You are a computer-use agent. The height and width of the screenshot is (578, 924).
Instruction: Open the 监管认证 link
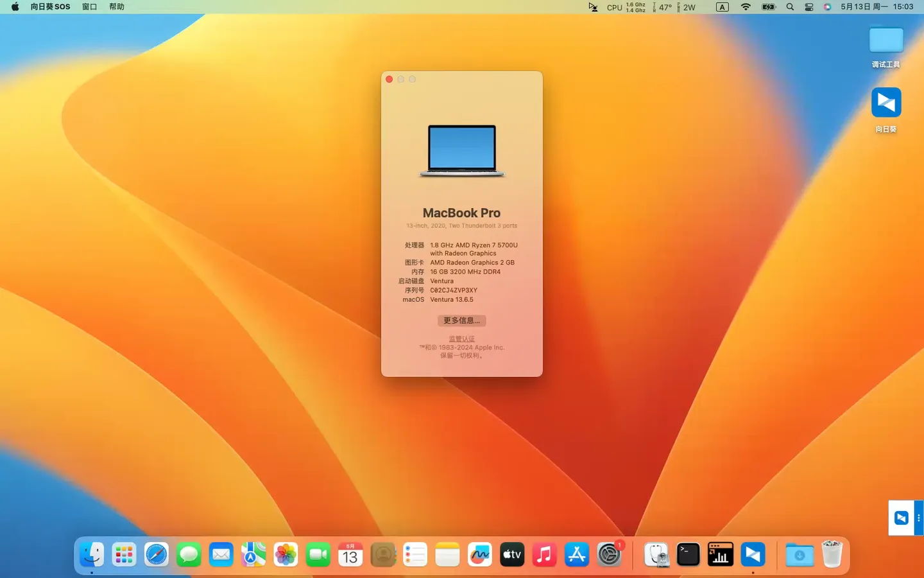461,338
